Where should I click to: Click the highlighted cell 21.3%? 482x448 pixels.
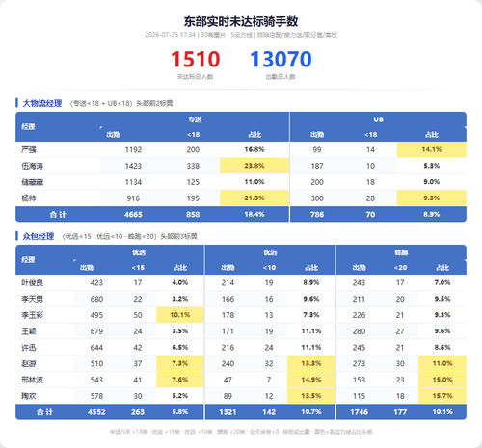(254, 198)
